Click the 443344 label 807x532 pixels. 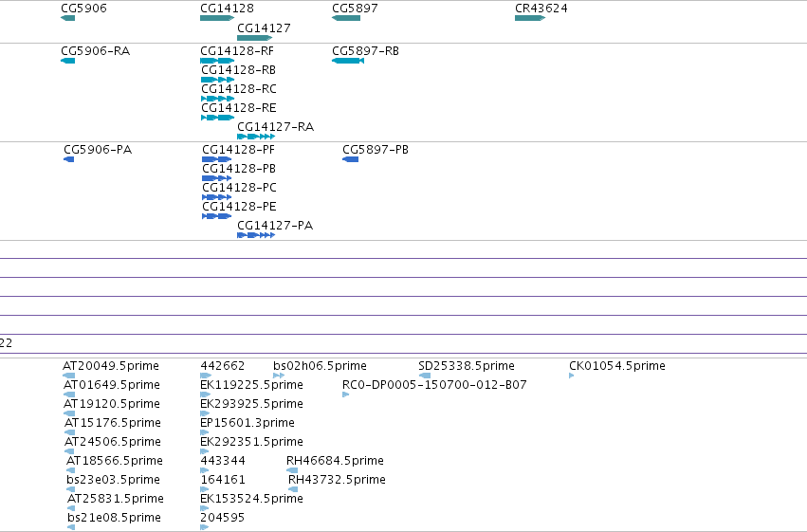[x=223, y=461]
